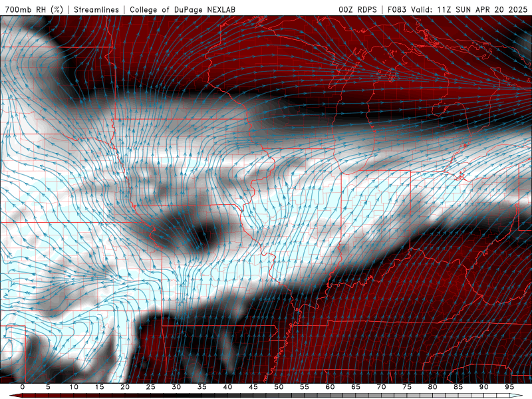Click the colorbar label "15"
This screenshot has height=399, width=532.
coord(99,387)
